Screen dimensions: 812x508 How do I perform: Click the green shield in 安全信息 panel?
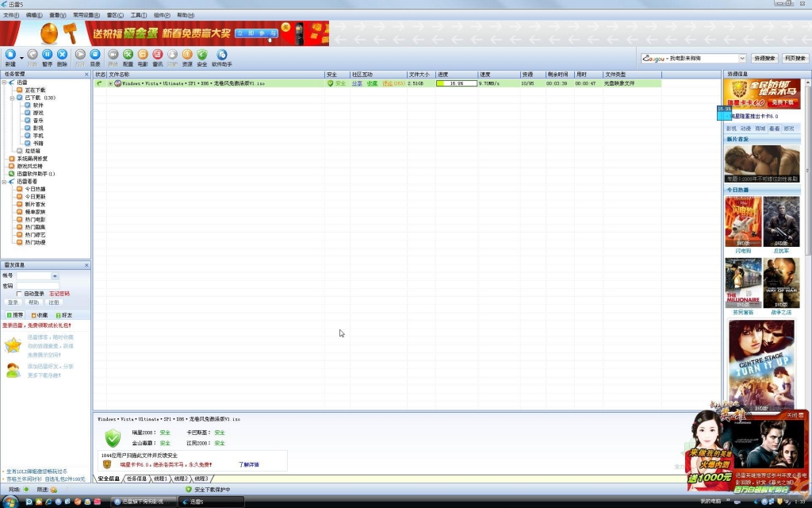point(113,438)
